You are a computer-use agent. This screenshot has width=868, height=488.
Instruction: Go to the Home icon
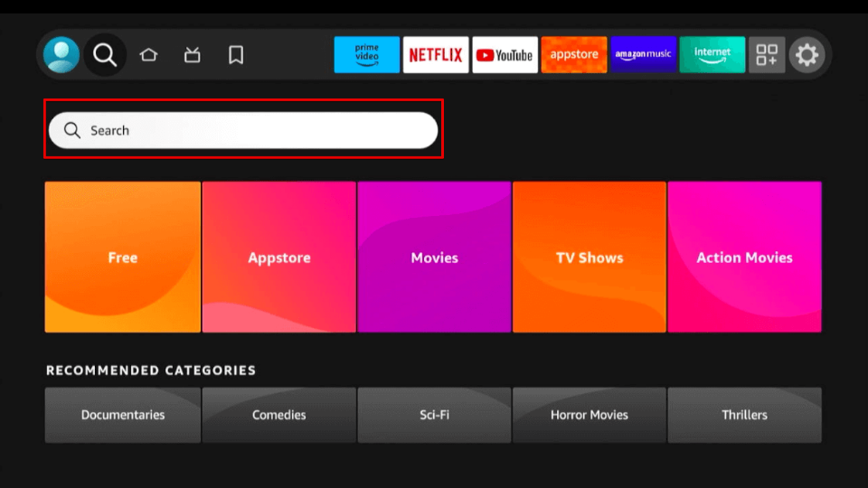(148, 55)
